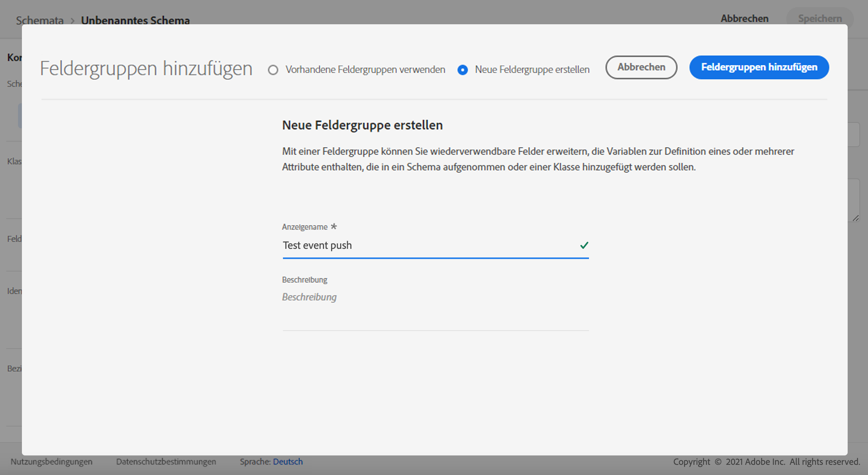Screen dimensions: 868x475
Task: Click the Speichern button in header
Action: coord(820,18)
